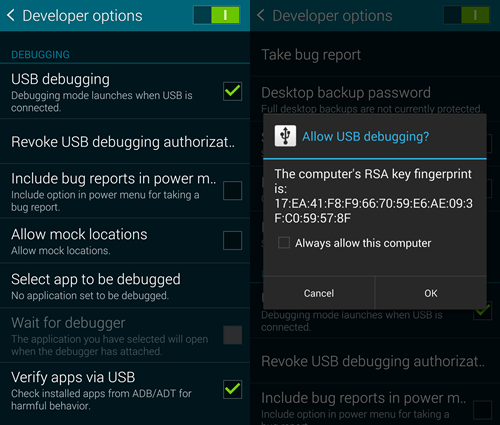The height and width of the screenshot is (425, 500).
Task: Tap Developer options title in left header
Action: (82, 16)
